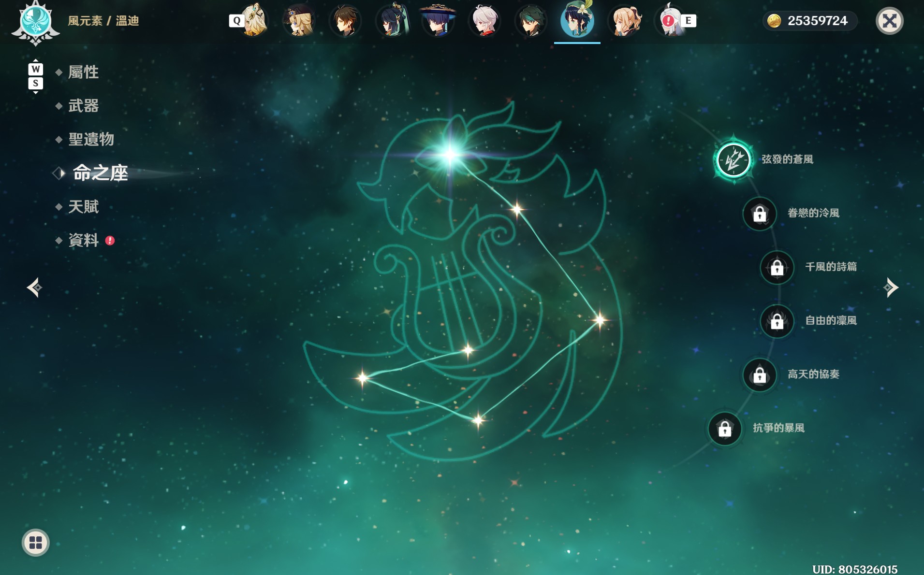Select the Wanderer portrait with wide hat
Viewport: 924px width, 575px height.
(x=438, y=21)
